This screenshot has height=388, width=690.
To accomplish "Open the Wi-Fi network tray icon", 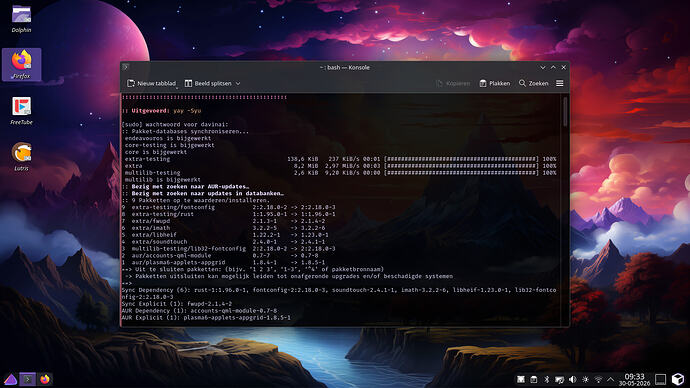I will tap(598, 379).
